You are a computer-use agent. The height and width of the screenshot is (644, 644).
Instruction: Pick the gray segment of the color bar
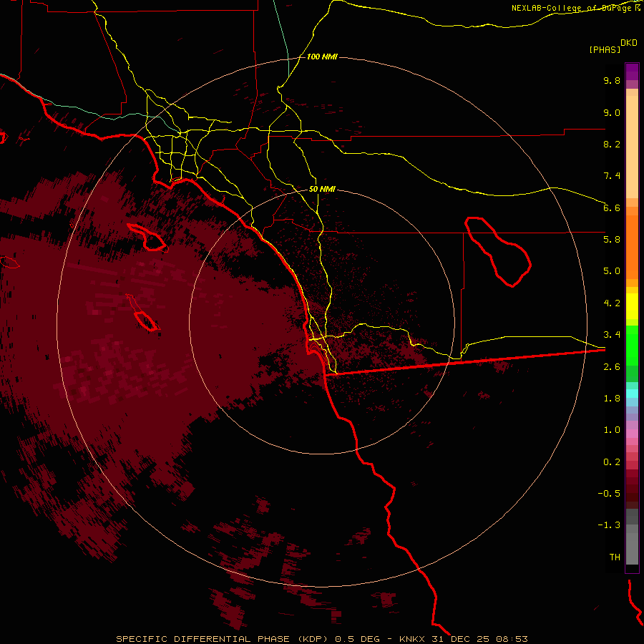pos(632,537)
